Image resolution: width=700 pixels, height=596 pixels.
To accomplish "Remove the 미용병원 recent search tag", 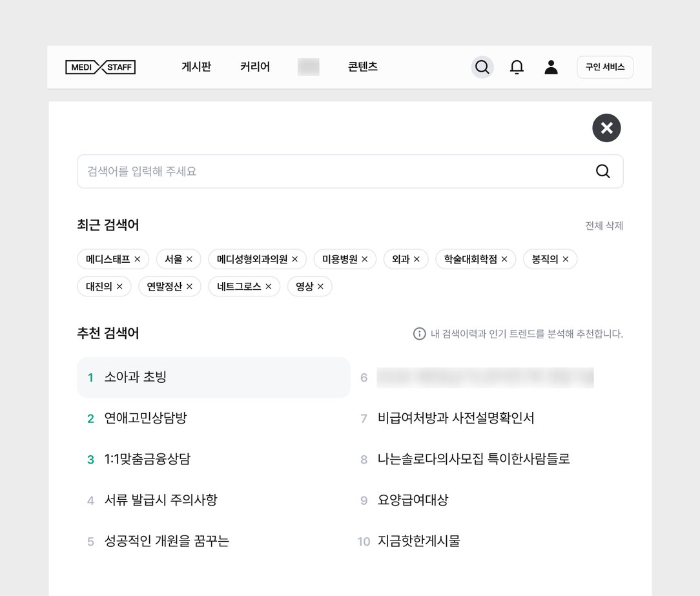I will pos(365,260).
